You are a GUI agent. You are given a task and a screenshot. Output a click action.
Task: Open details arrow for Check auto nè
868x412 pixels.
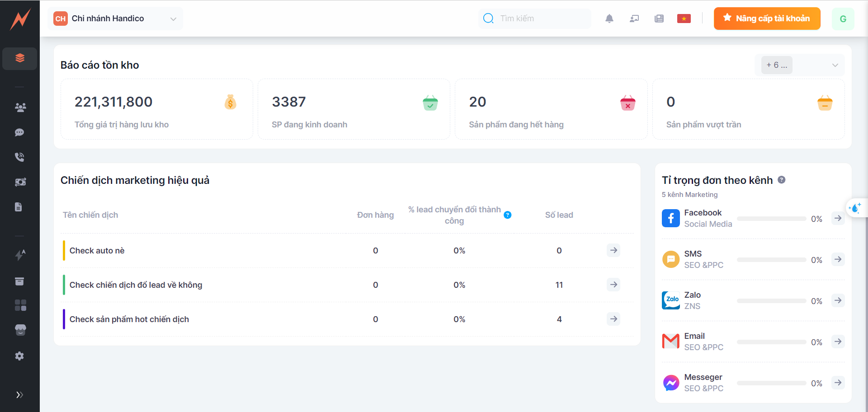613,250
